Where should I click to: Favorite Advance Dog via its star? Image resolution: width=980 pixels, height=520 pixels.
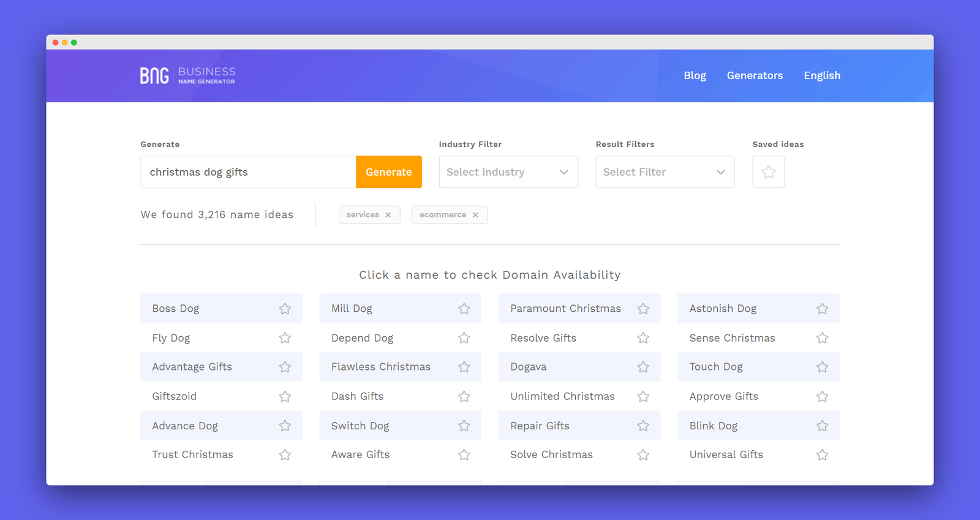click(285, 426)
